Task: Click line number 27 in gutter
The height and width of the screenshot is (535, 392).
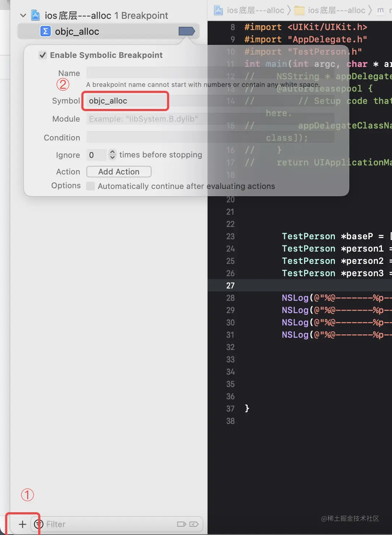Action: (x=230, y=286)
